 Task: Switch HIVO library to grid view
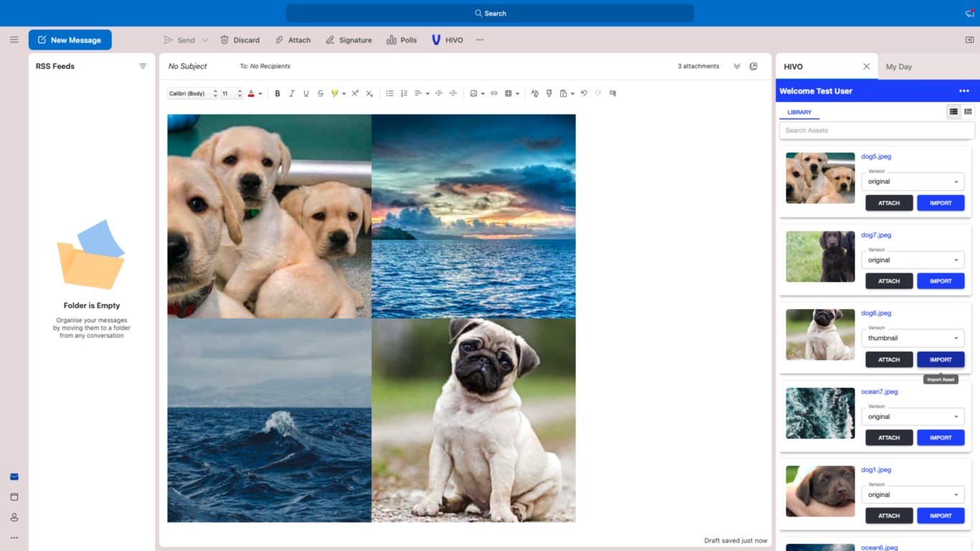(x=968, y=112)
